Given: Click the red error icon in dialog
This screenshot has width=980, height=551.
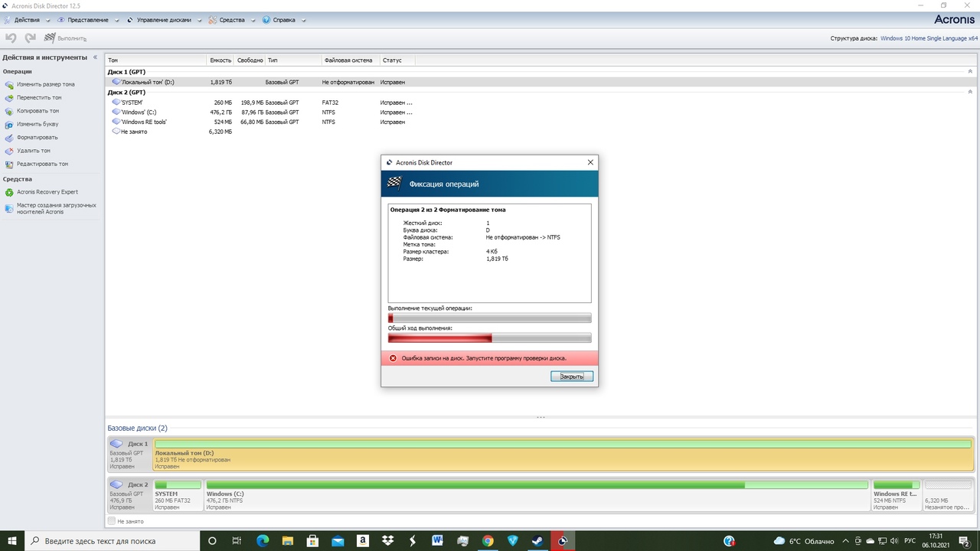Looking at the screenshot, I should (x=393, y=358).
